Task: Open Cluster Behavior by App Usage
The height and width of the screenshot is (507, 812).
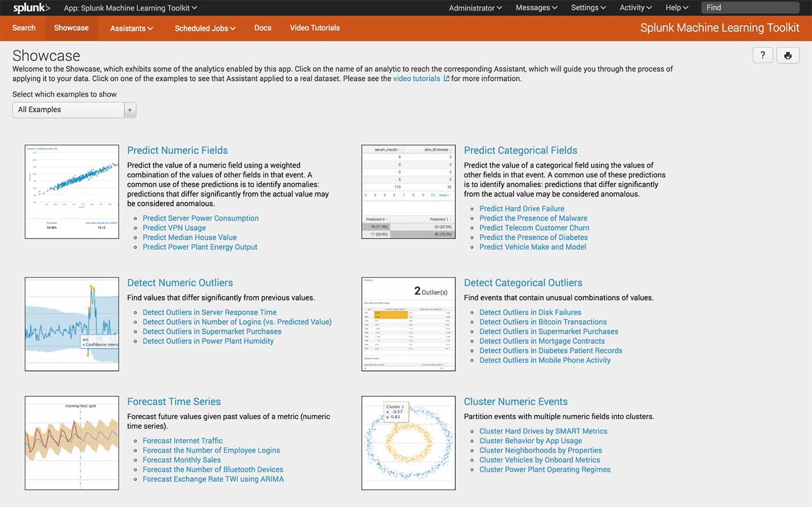Action: [530, 441]
